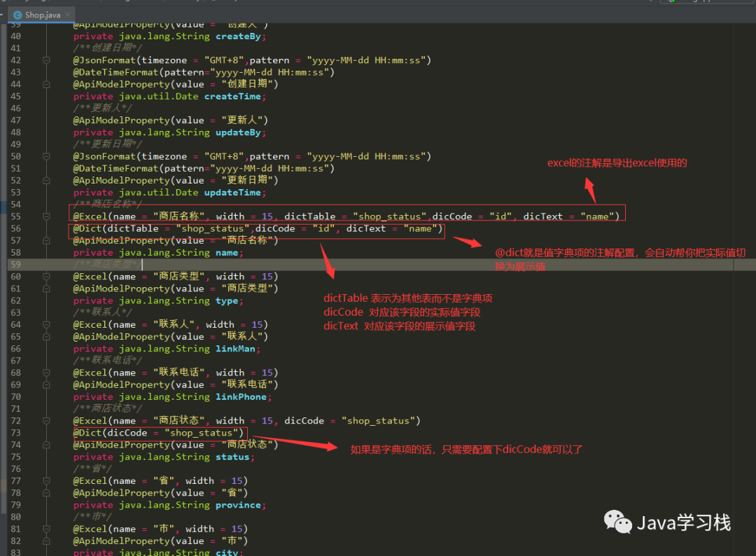Click @ApiModelProperty for 更新人 on line 47

point(122,120)
